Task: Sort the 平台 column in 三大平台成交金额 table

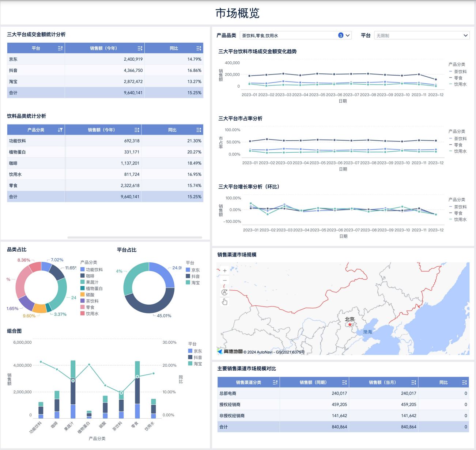Action: tap(60, 48)
